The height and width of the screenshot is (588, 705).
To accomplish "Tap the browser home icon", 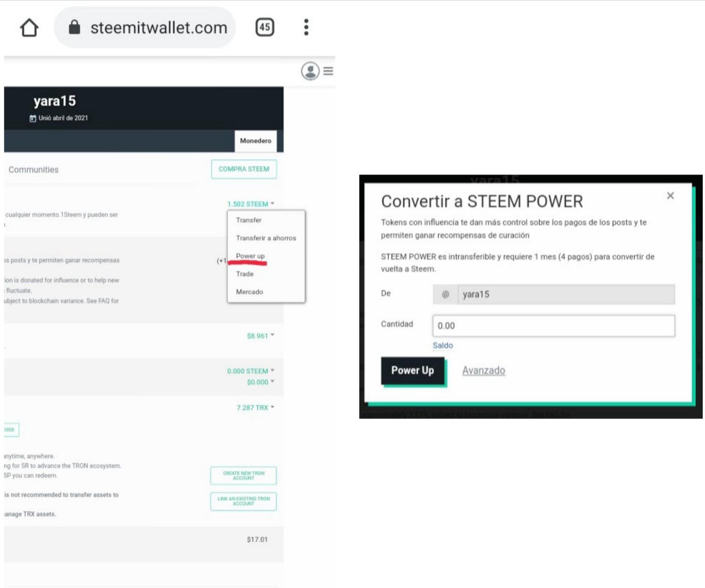I will (29, 28).
